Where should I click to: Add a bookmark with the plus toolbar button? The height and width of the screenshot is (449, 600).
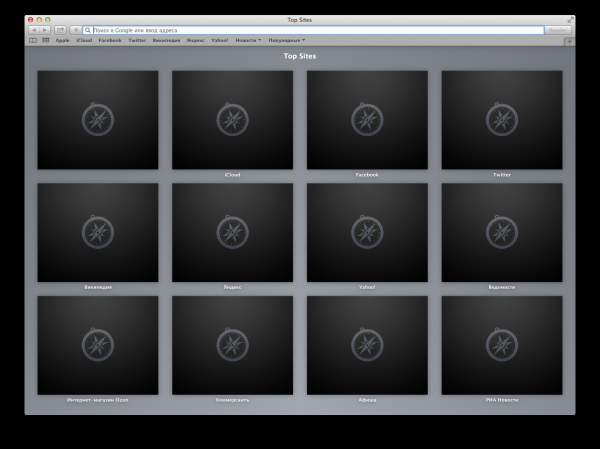click(76, 30)
